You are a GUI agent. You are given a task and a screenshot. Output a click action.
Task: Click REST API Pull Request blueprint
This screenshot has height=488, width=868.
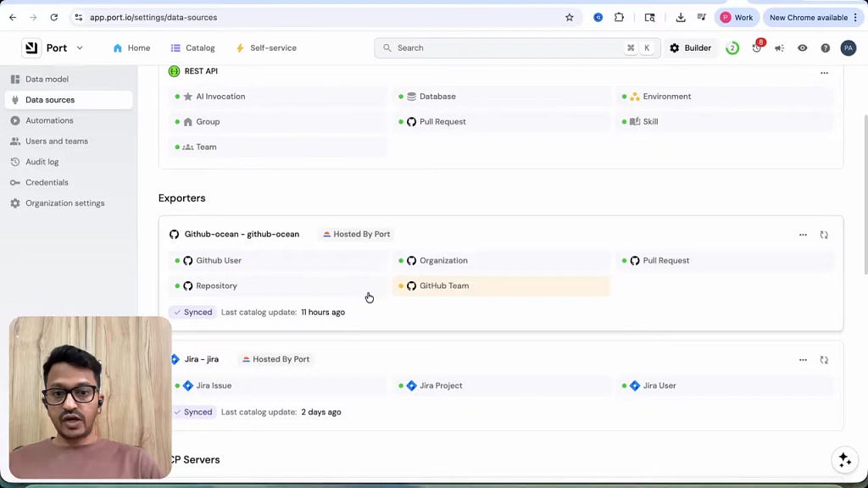(x=501, y=122)
